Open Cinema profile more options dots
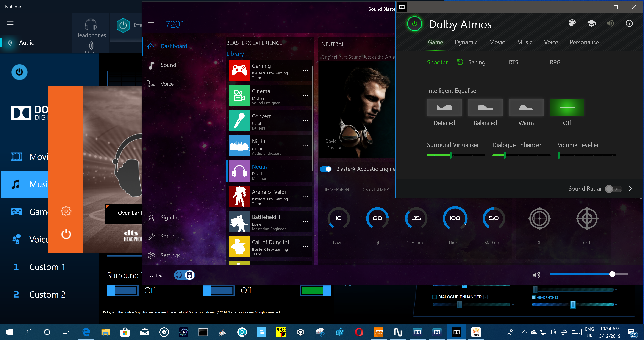This screenshot has width=644, height=340. tap(305, 96)
